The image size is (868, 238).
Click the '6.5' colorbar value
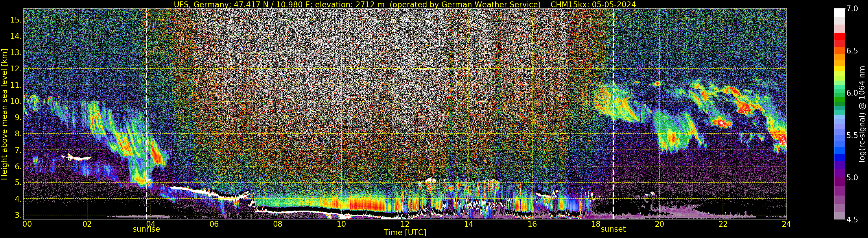(852, 51)
